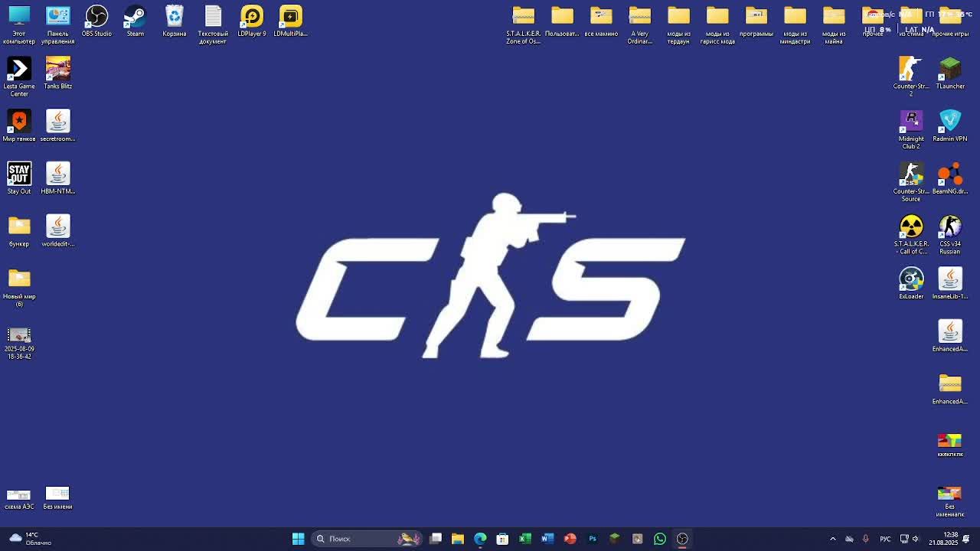Select the Корзина recycle bin icon
The image size is (980, 551).
pyautogui.click(x=175, y=21)
